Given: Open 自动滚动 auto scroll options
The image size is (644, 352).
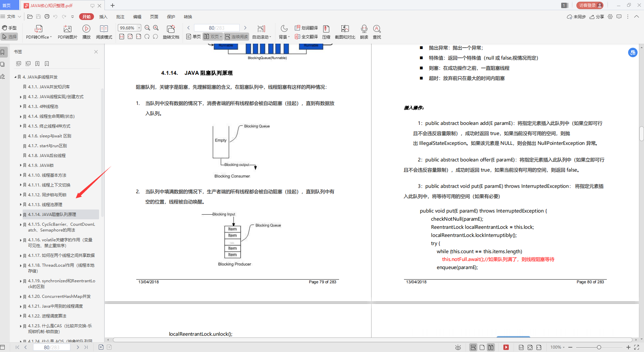Looking at the screenshot, I should pyautogui.click(x=262, y=32).
